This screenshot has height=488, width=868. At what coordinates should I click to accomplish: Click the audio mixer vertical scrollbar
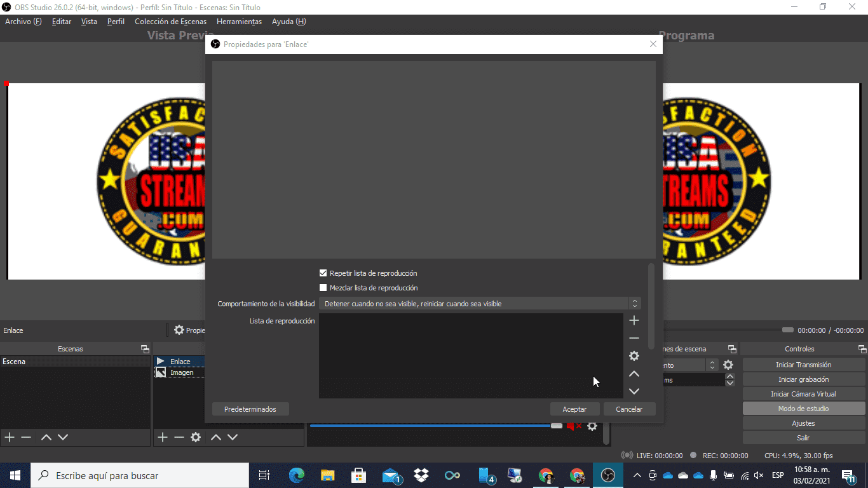click(606, 434)
